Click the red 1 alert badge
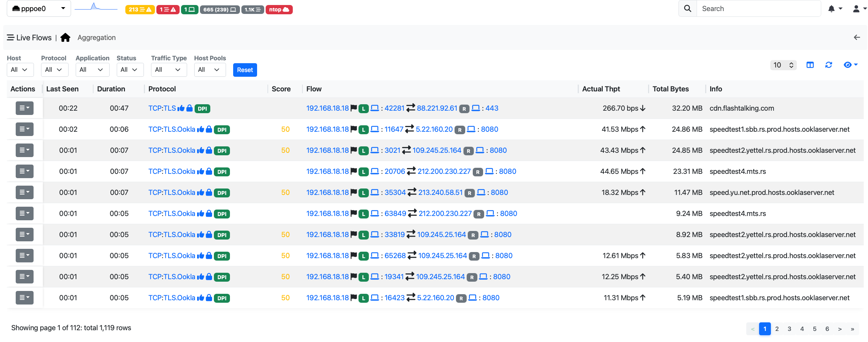Viewport: 868px width, 342px height. pos(168,10)
